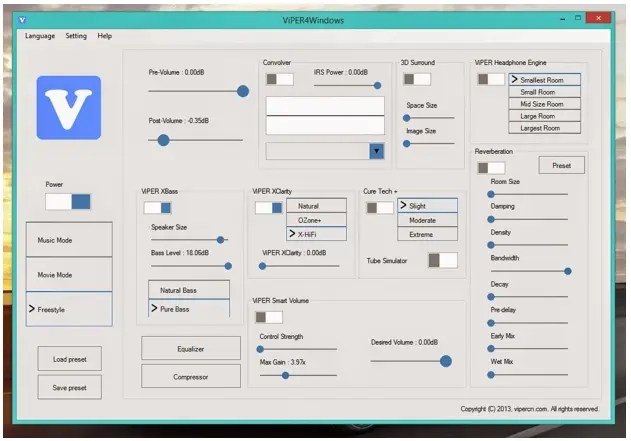Enable the ViPER Headphone Engine switch
The width and height of the screenshot is (631, 441).
[491, 79]
